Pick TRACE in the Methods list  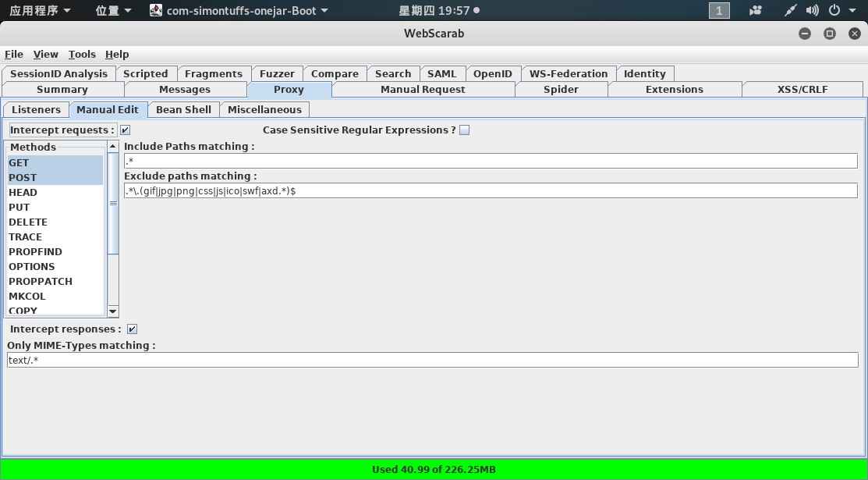55,237
